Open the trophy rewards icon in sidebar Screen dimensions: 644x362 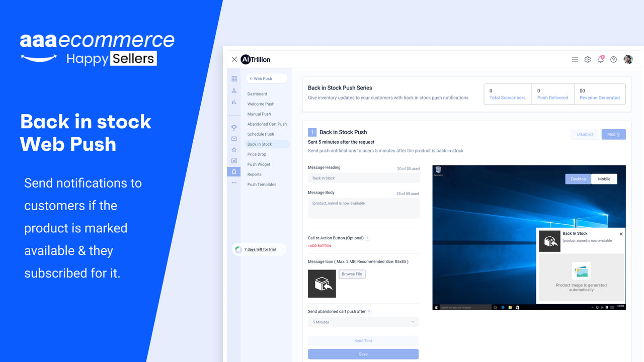click(234, 127)
